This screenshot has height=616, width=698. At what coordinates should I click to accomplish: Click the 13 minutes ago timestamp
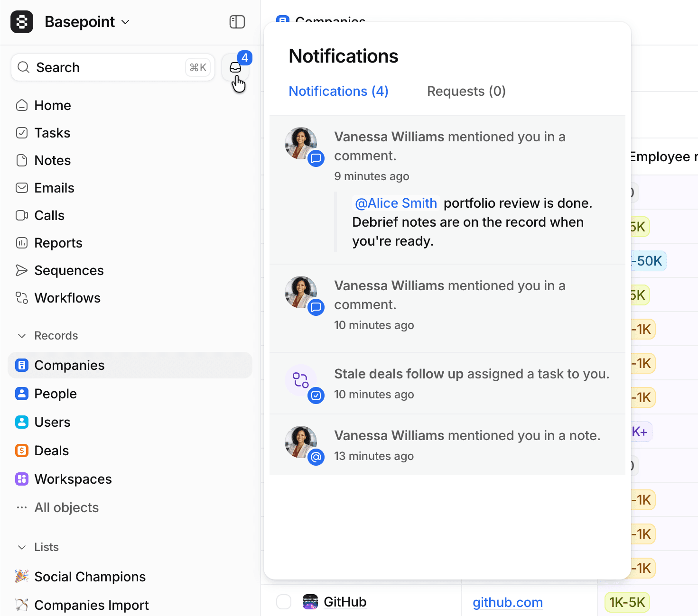point(374,456)
